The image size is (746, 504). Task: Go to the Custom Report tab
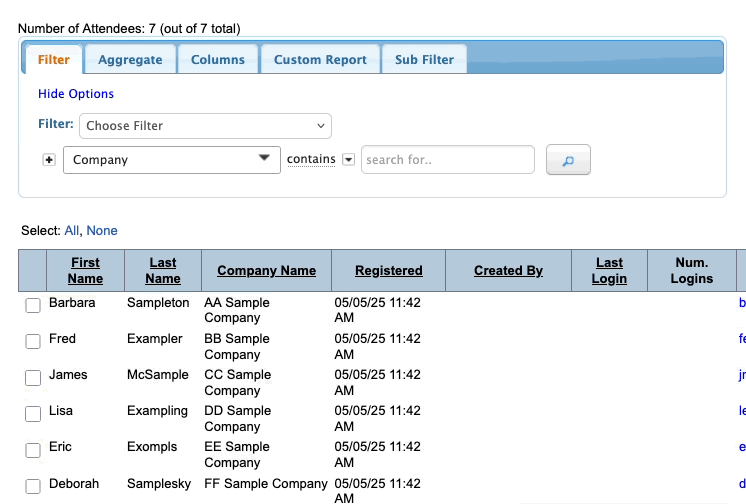320,60
